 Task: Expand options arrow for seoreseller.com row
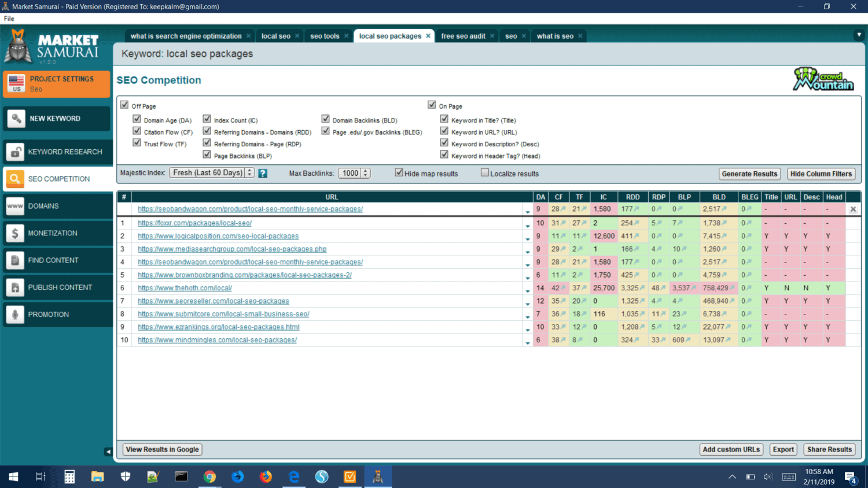point(528,304)
